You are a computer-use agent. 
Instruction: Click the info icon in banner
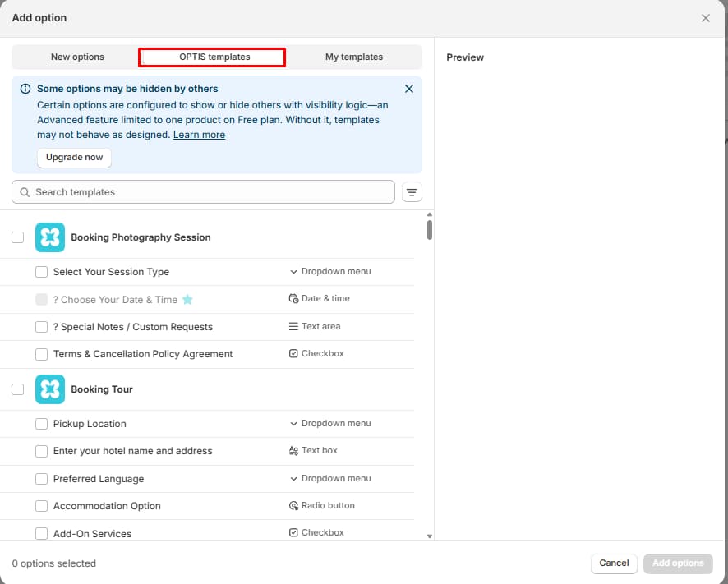[25, 89]
